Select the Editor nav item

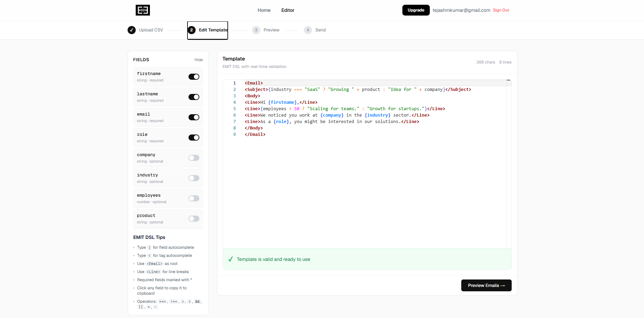pyautogui.click(x=288, y=10)
